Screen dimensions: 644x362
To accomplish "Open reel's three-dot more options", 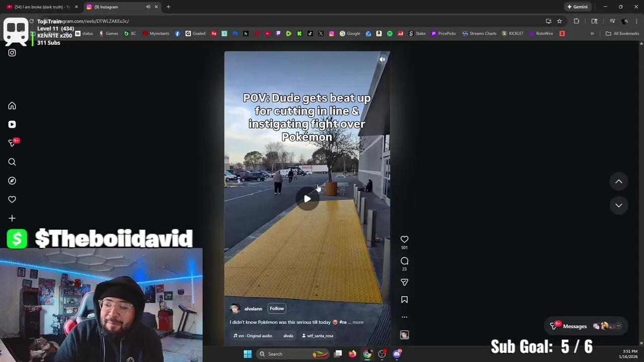I will coord(405,317).
